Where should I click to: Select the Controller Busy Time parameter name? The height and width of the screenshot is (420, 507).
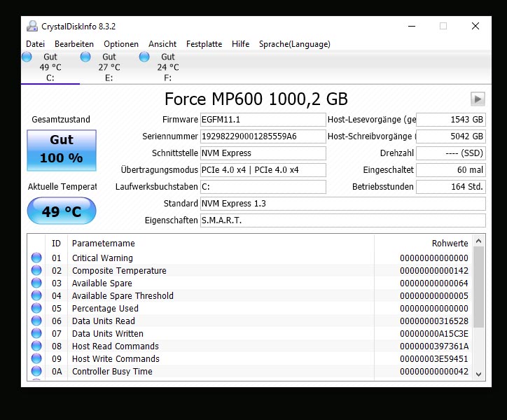point(112,372)
